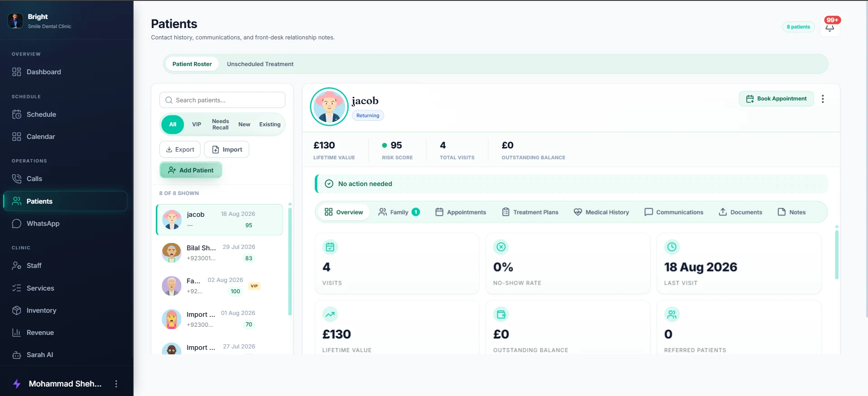Image resolution: width=868 pixels, height=396 pixels.
Task: Click the calendar icon on Visits card
Action: point(330,247)
